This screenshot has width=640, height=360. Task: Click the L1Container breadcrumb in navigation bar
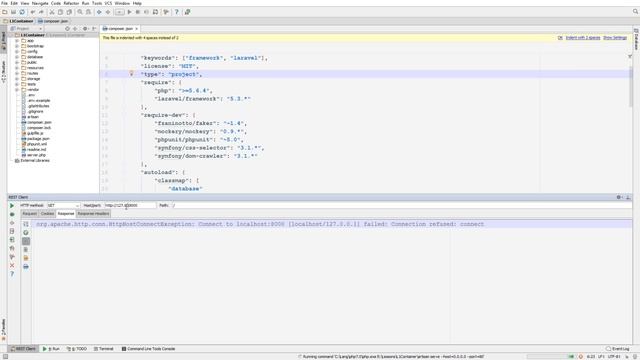click(x=19, y=21)
